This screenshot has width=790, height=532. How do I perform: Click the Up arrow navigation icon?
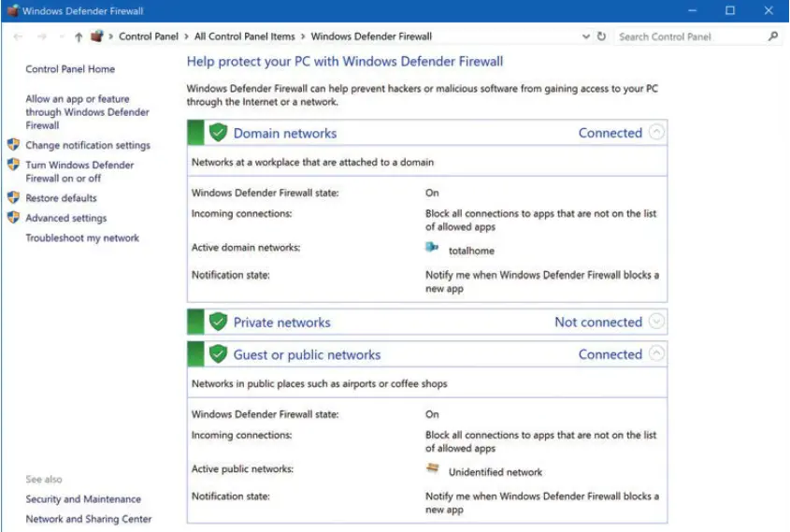point(79,36)
